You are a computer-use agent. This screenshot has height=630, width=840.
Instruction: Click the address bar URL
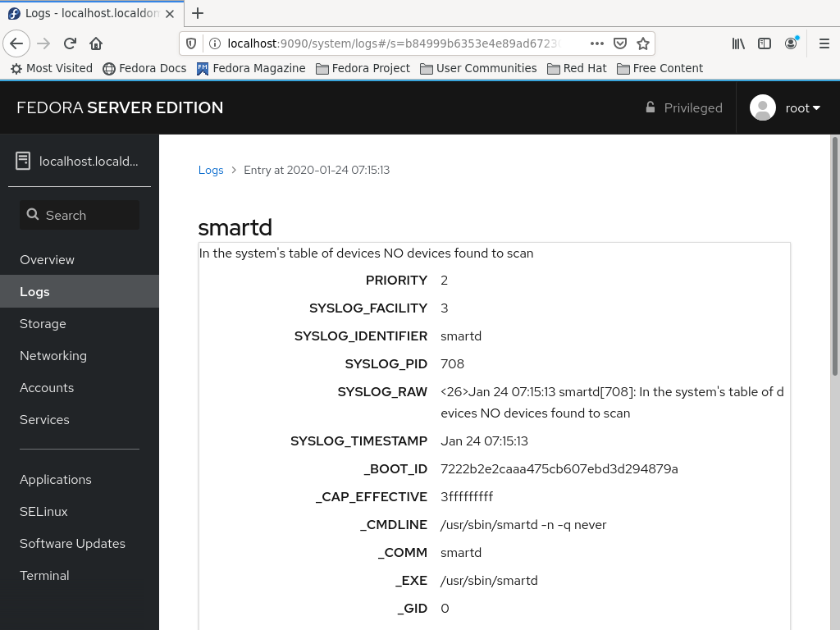(x=393, y=43)
